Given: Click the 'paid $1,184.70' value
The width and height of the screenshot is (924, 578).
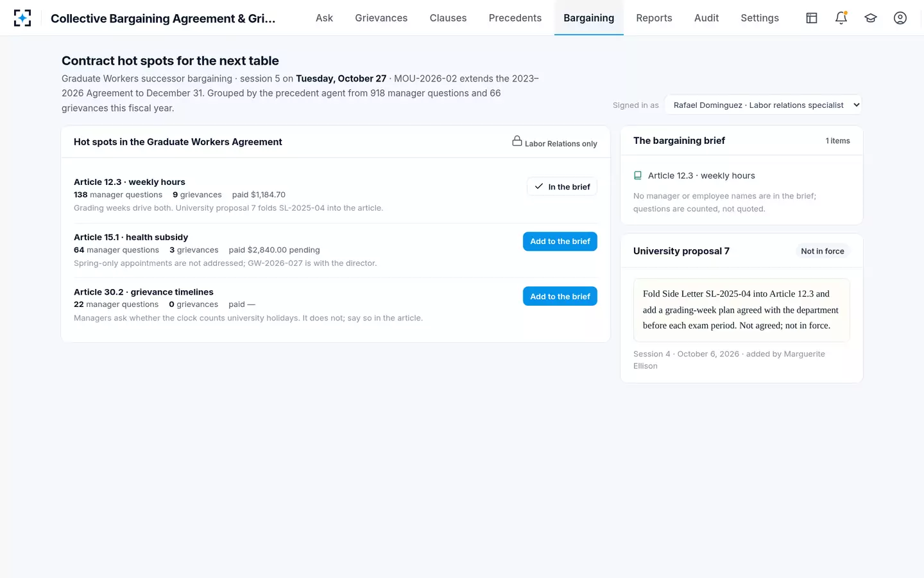Looking at the screenshot, I should 259,195.
